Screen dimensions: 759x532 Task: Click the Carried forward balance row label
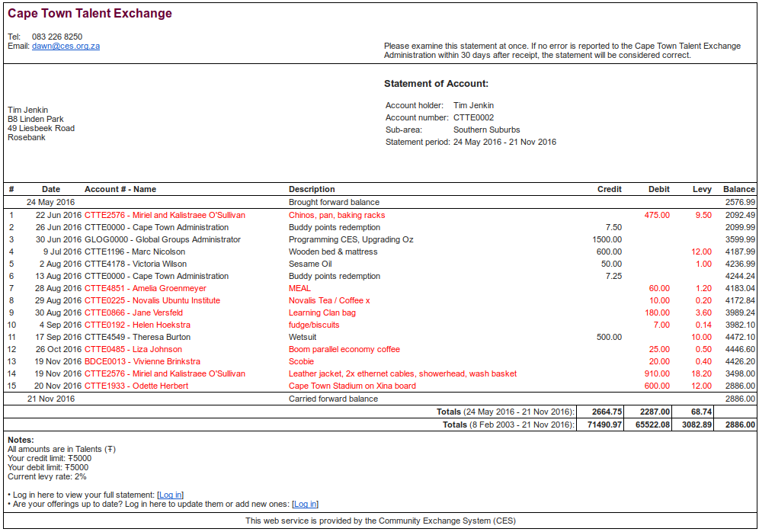[x=333, y=399]
